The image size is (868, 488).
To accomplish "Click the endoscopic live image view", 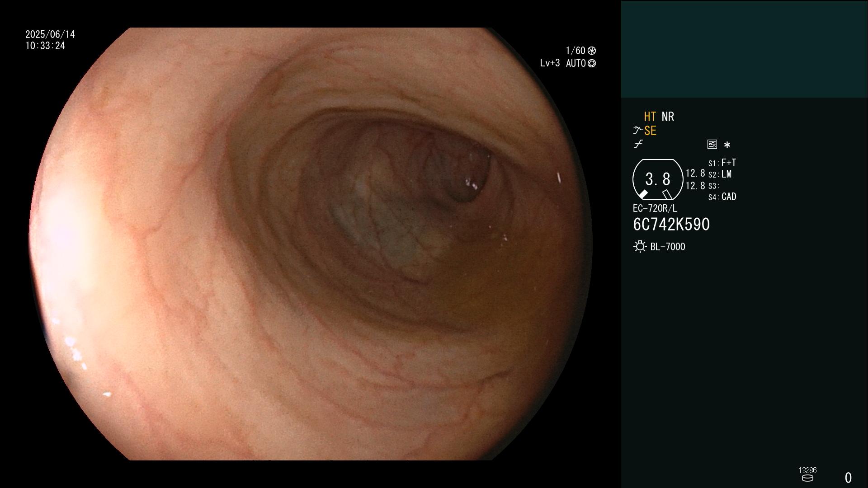I will pyautogui.click(x=311, y=244).
